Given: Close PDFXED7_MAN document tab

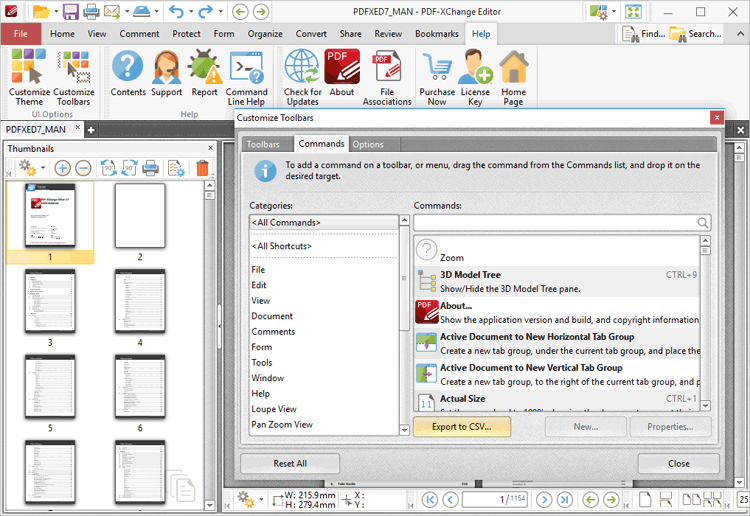Looking at the screenshot, I should [77, 128].
